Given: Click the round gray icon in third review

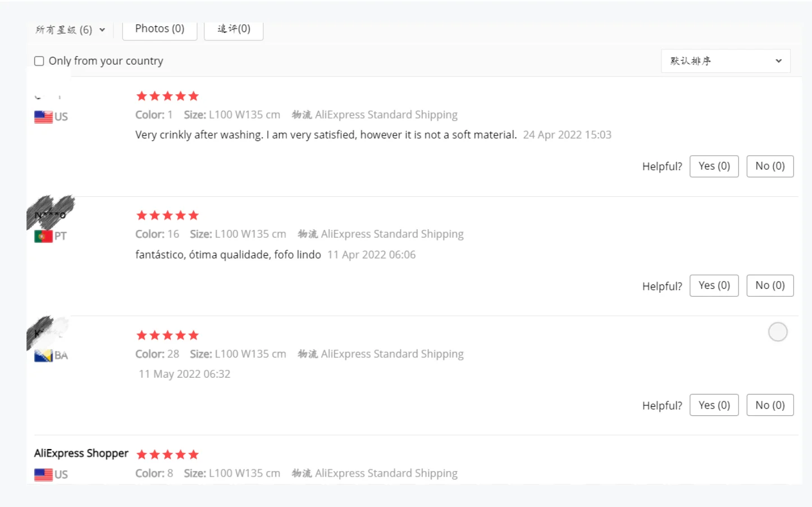Looking at the screenshot, I should click(778, 332).
